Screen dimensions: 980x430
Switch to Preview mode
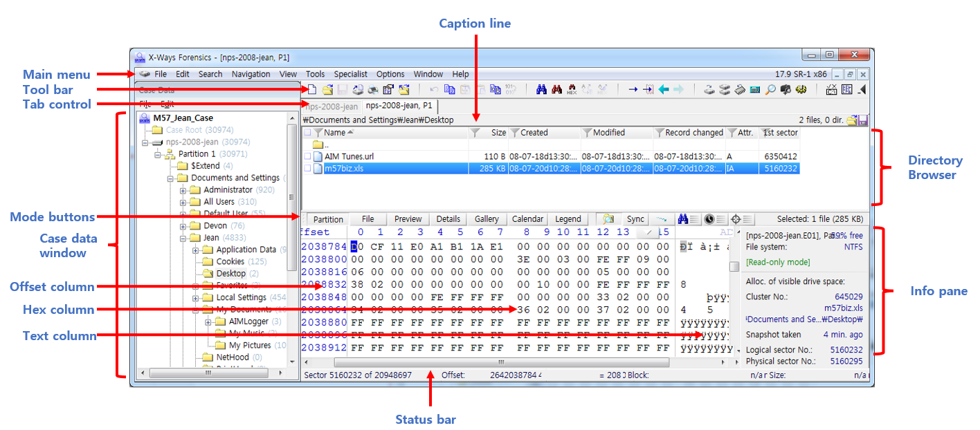[408, 219]
